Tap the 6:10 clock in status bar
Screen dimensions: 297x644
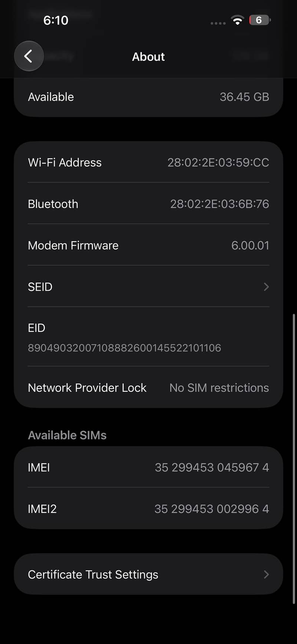point(56,20)
